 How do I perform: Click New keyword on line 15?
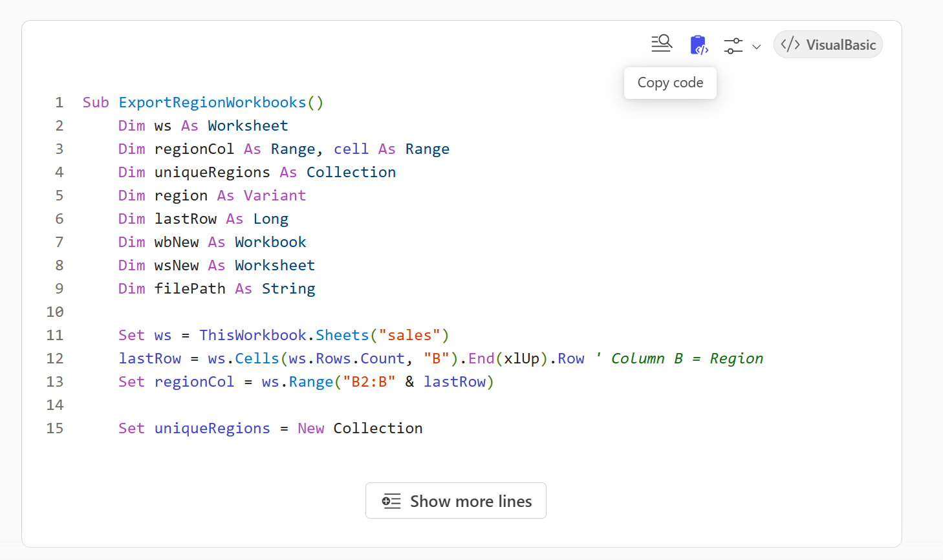click(x=311, y=429)
